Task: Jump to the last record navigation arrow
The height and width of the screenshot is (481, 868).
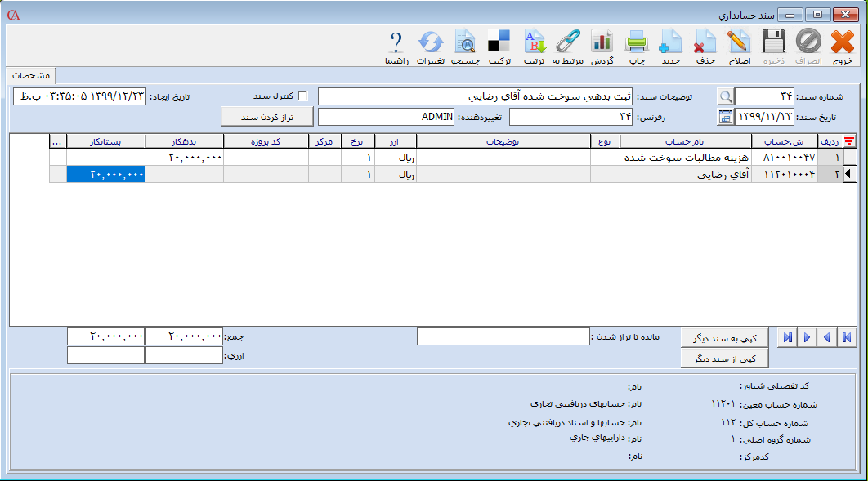Action: coord(786,337)
